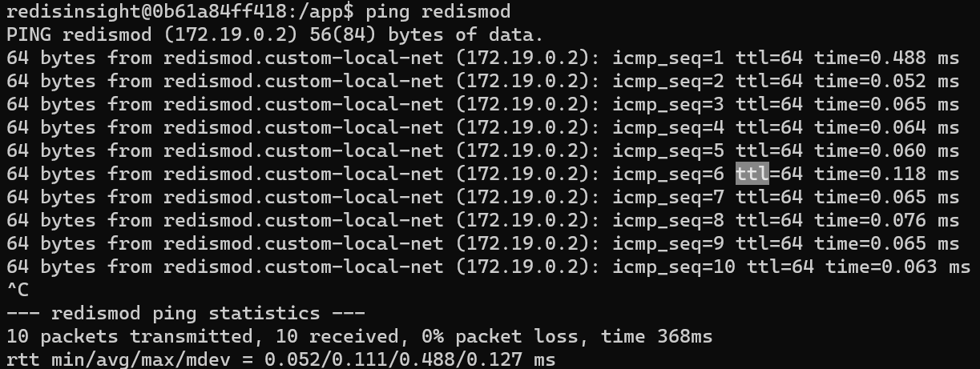This screenshot has height=369, width=980.
Task: Click the ^C interrupt marker
Action: coord(17,290)
